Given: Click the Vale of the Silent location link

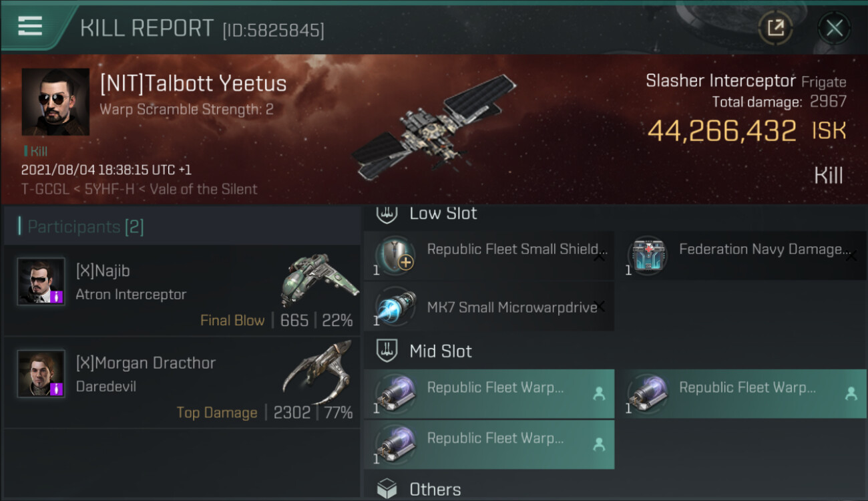Looking at the screenshot, I should 203,189.
